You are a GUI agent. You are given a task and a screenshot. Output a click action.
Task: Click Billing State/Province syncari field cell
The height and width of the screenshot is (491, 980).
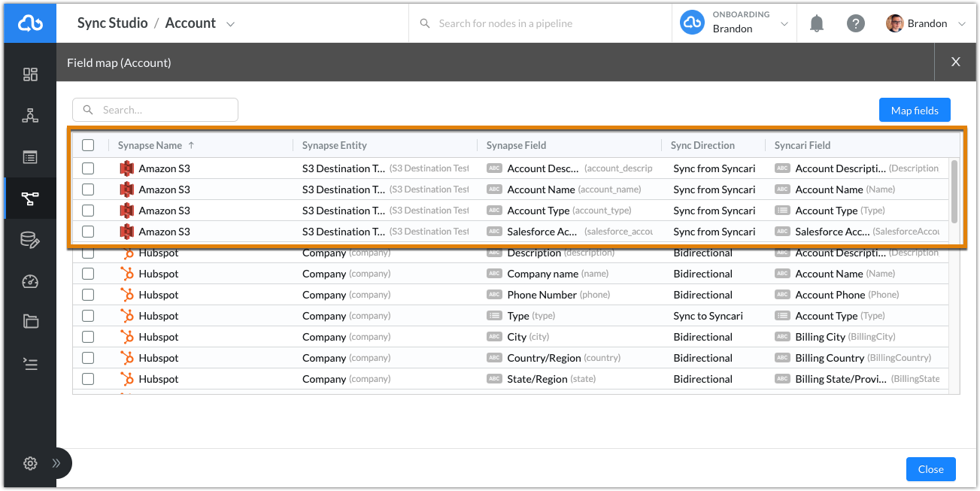857,379
